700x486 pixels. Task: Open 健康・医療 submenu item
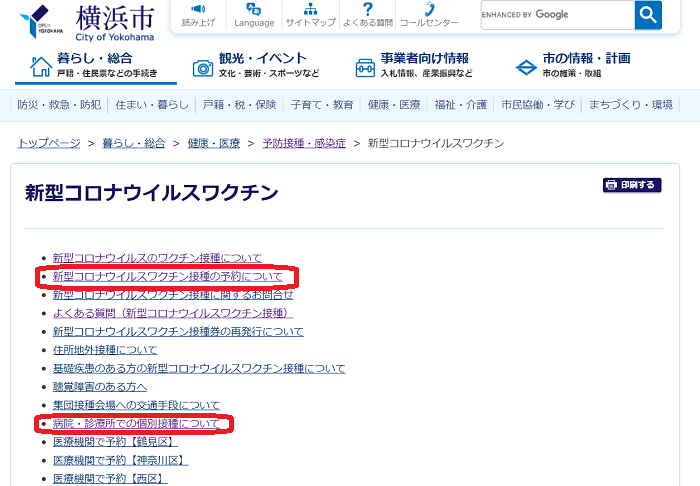click(394, 105)
